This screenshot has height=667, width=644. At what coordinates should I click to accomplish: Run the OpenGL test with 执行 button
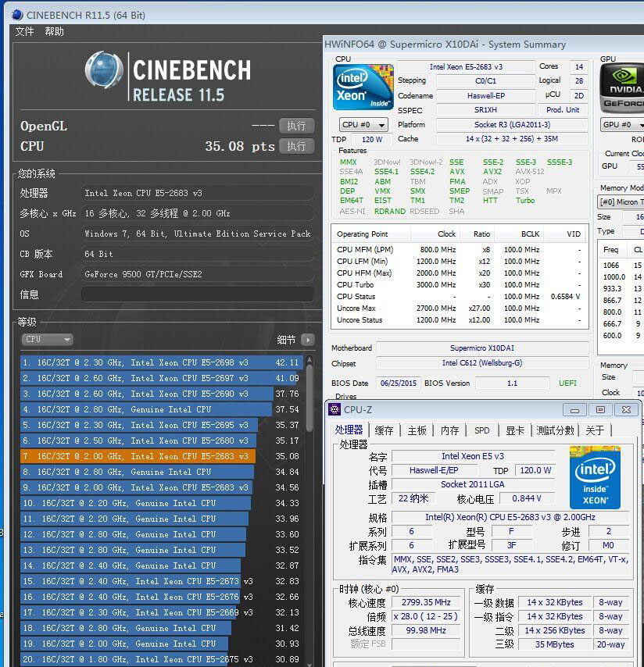297,126
